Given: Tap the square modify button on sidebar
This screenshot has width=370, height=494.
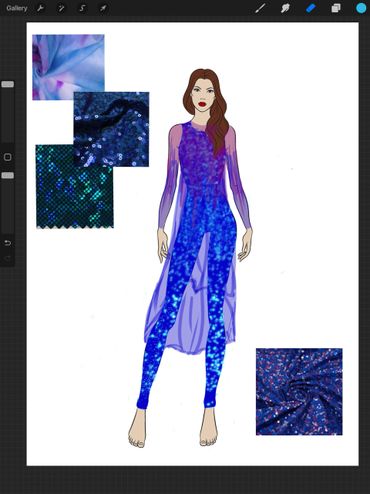Looking at the screenshot, I should coord(8,157).
